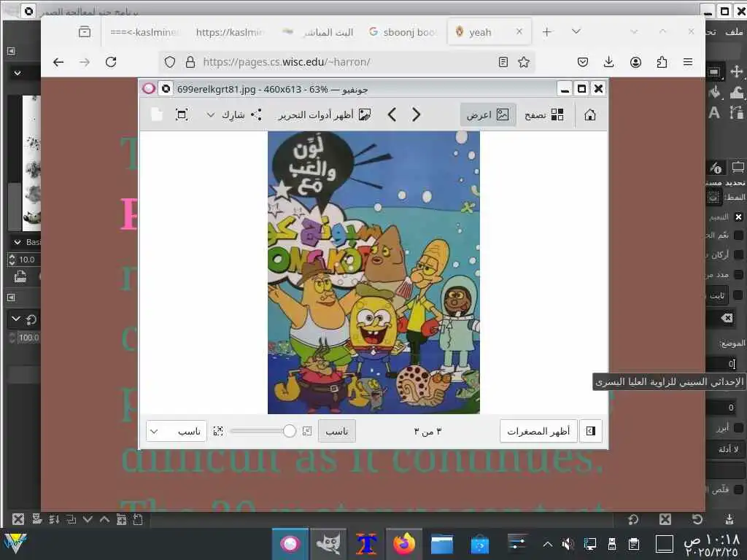This screenshot has width=747, height=560.
Task: Toggle Firefox reader view icon
Action: tap(503, 62)
